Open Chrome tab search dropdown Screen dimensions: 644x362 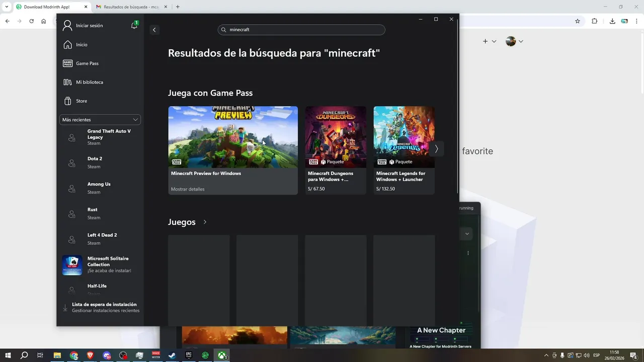(7, 7)
